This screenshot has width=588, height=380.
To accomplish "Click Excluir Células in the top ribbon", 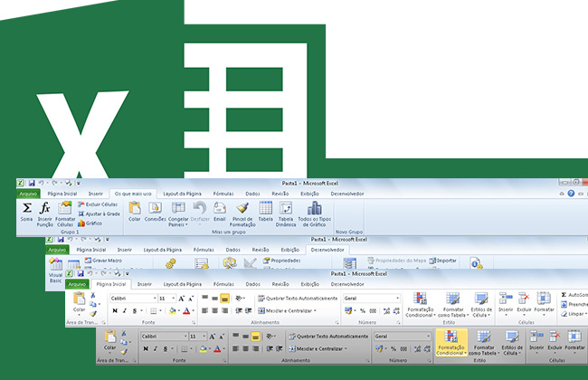I will pos(98,204).
